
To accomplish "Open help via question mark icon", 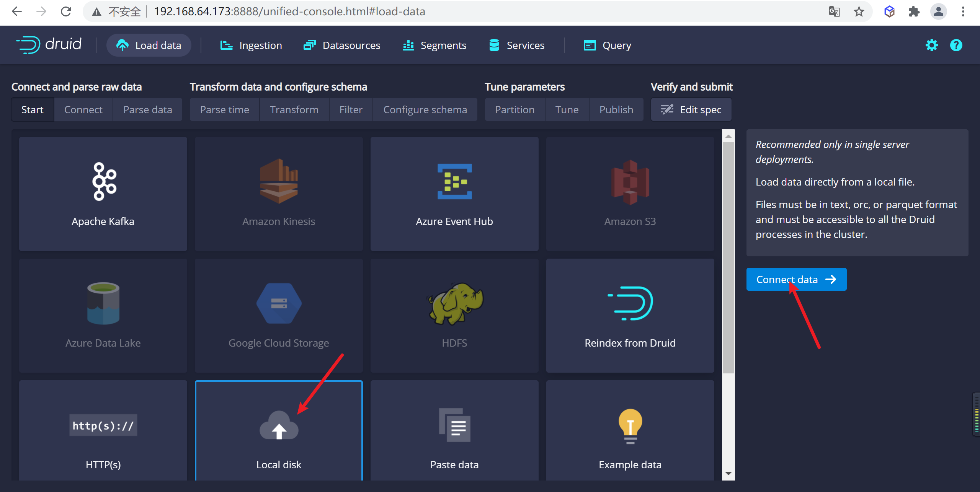I will click(x=956, y=46).
